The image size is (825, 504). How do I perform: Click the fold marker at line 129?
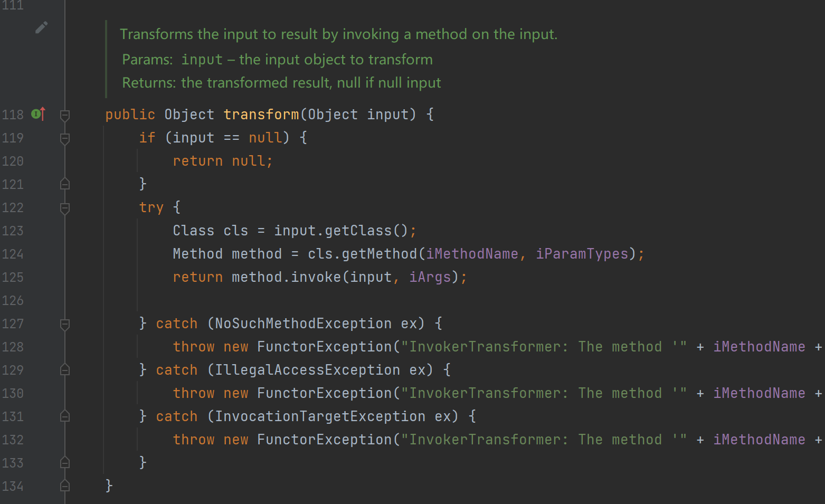click(x=65, y=370)
